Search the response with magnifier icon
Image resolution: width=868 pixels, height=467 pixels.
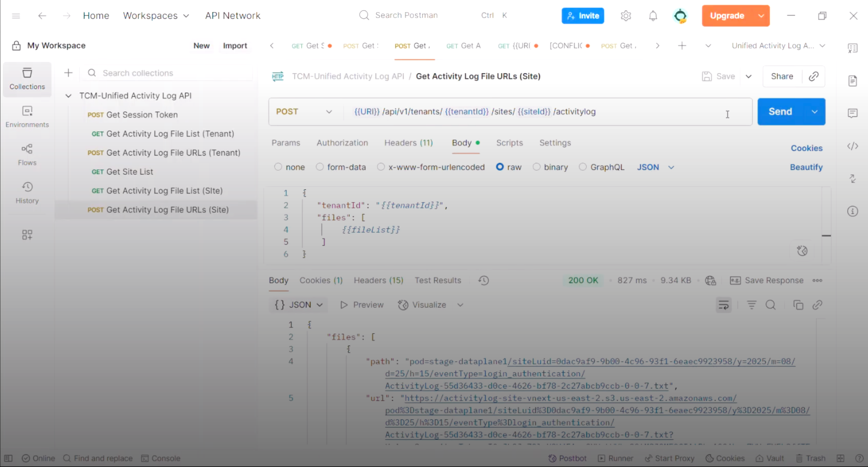coord(770,305)
